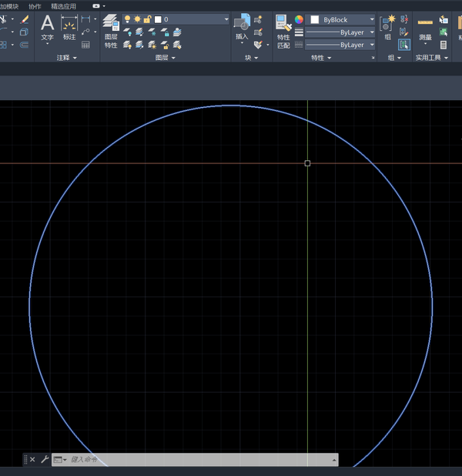Toggle layer freeze sun icon
The image size is (462, 476).
[137, 19]
